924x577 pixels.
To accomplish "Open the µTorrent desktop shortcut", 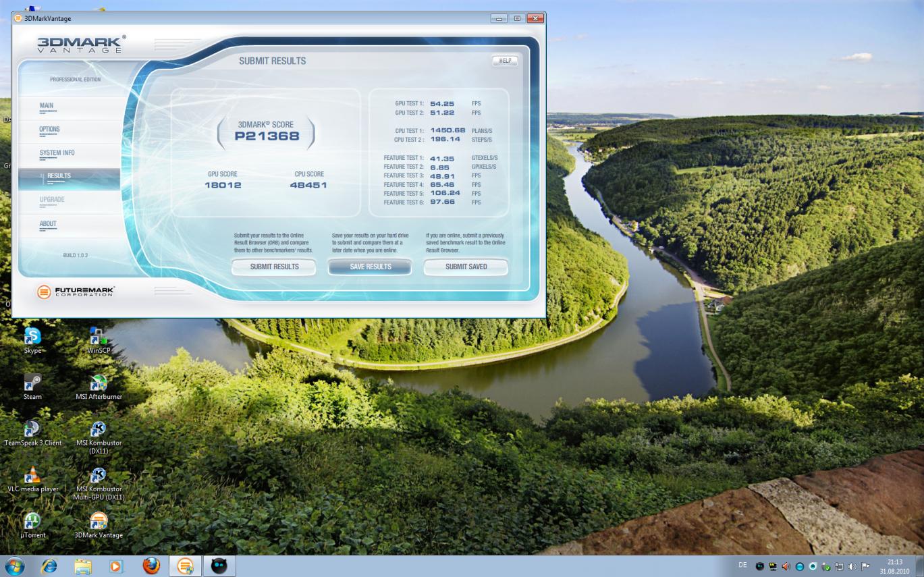I will tap(32, 525).
